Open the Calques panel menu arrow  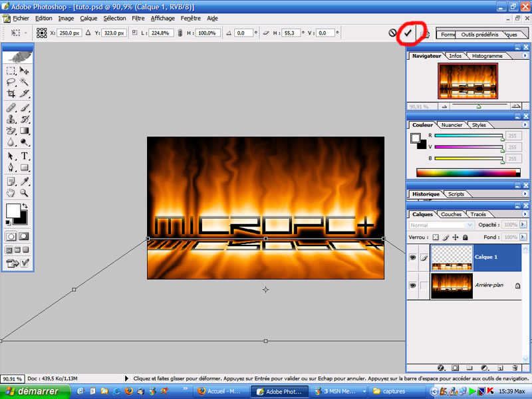[x=525, y=214]
